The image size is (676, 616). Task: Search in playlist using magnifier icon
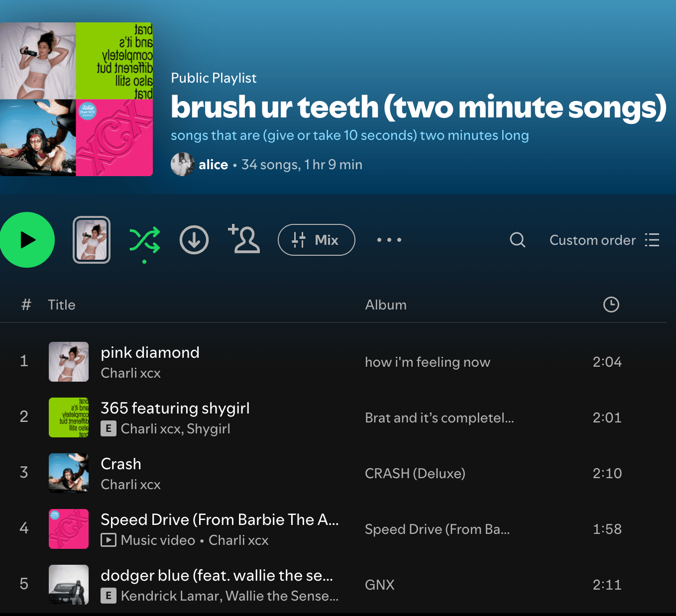[x=518, y=240]
